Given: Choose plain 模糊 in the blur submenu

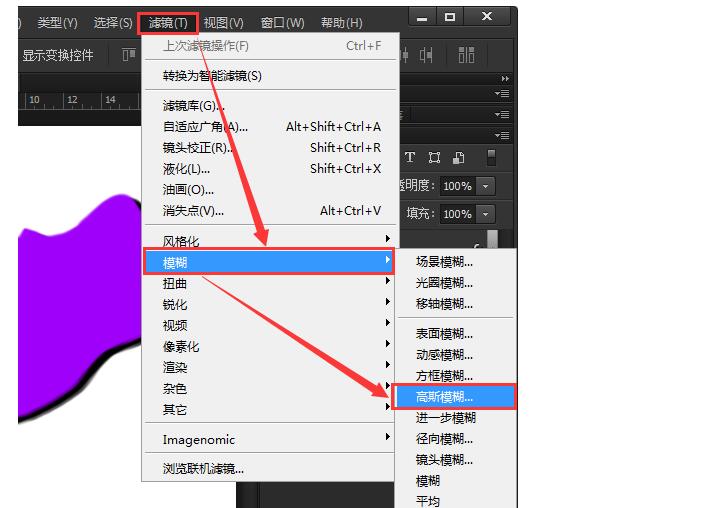Looking at the screenshot, I should (x=456, y=480).
